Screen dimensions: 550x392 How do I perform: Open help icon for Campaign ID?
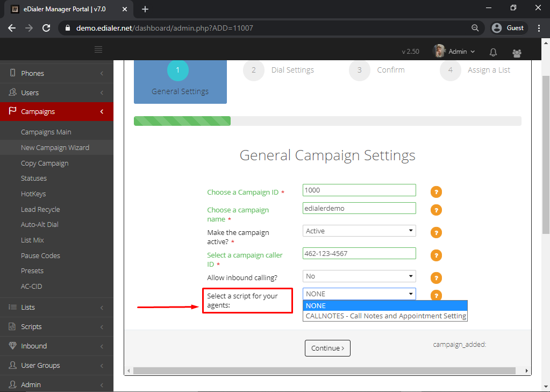(x=436, y=192)
